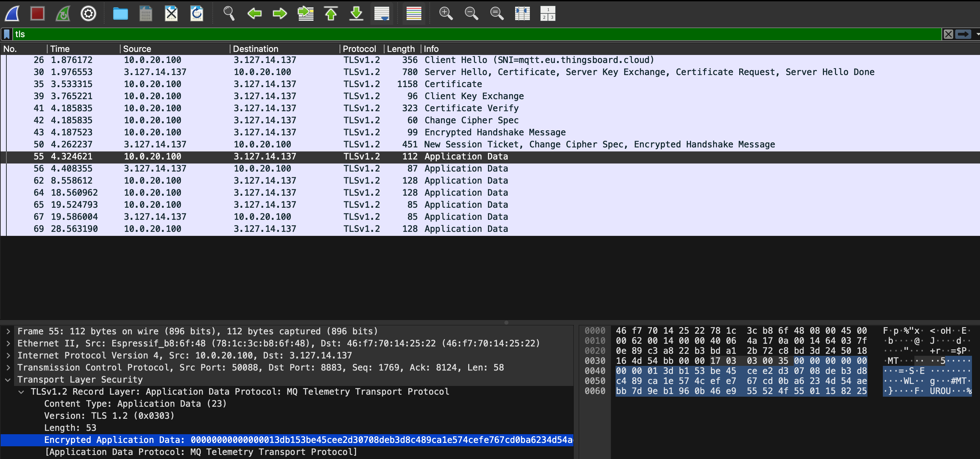Viewport: 980px width, 459px height.
Task: Expand the Frame 55 details
Action: coord(8,331)
